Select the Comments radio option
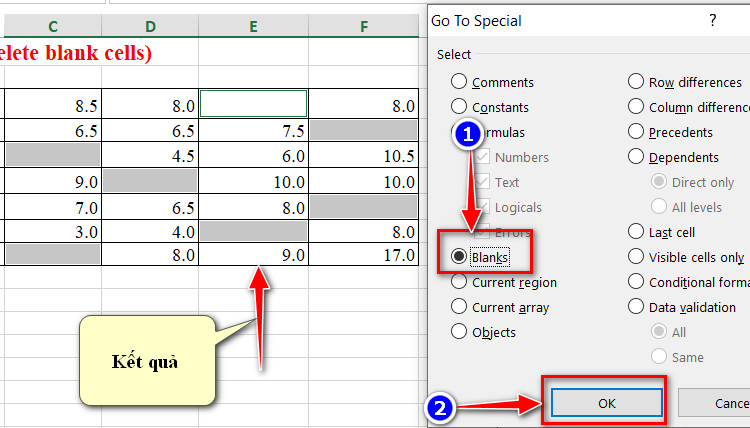 [459, 82]
